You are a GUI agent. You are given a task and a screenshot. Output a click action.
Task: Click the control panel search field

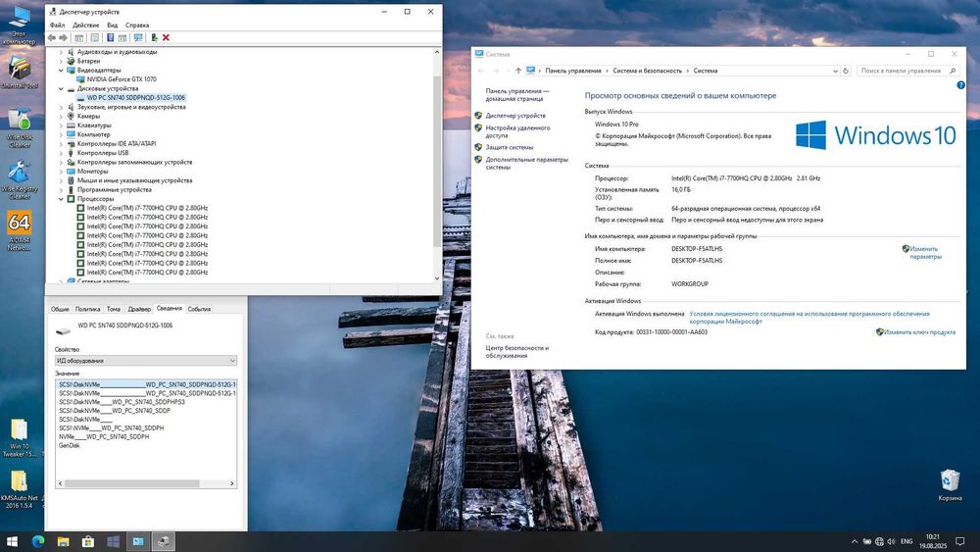click(906, 71)
